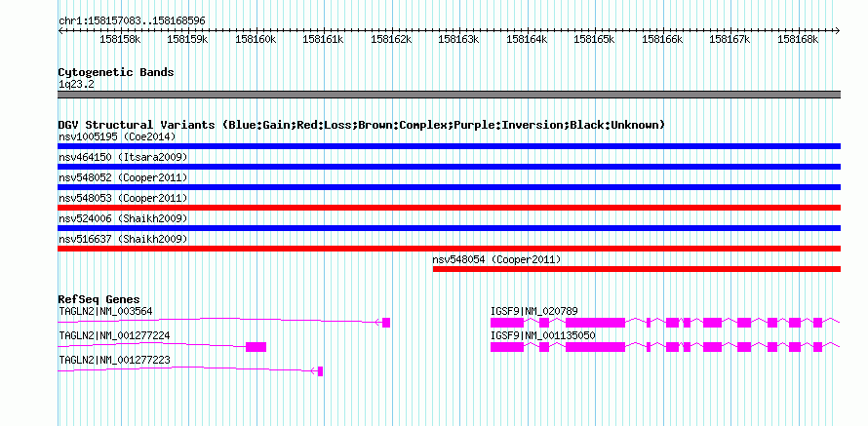Click the strand arrow on TAGLN2 NM_003564
The height and width of the screenshot is (426, 868).
pos(378,323)
